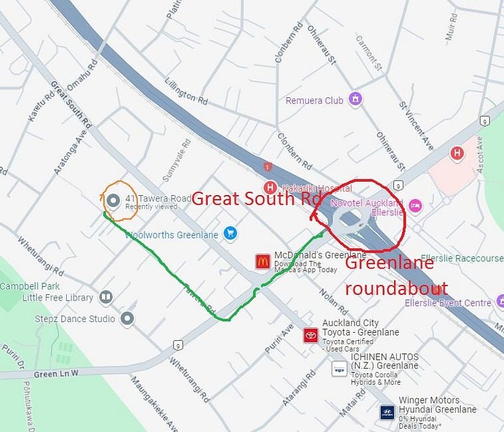Screen dimensions: 504x432
Task: Open the Winger Motors Hyundai logo marker
Action: [x=387, y=412]
